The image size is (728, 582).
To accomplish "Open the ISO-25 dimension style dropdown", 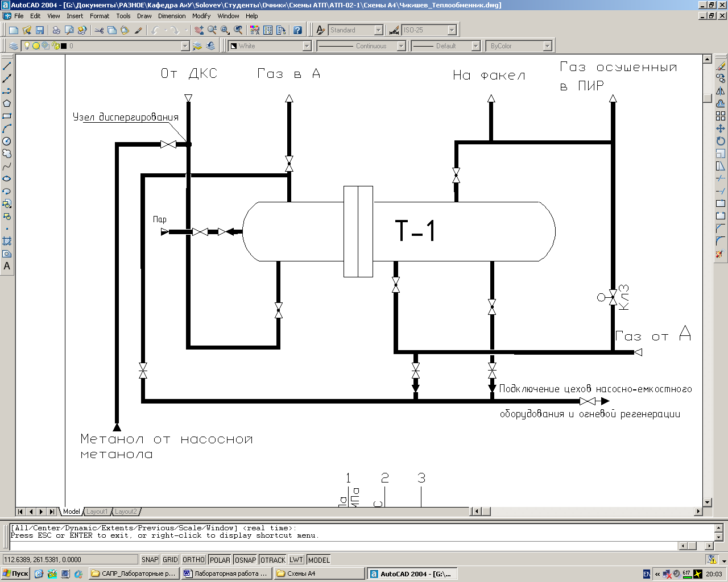I will (x=452, y=30).
